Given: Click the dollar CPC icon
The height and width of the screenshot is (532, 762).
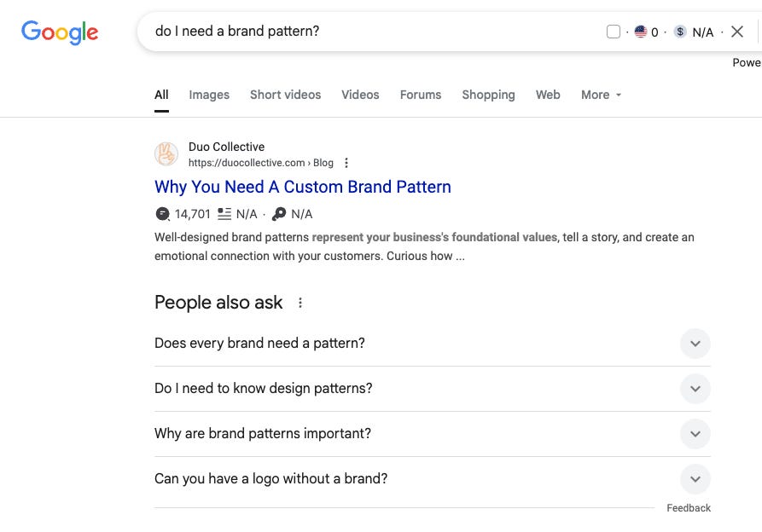Looking at the screenshot, I should pos(680,32).
